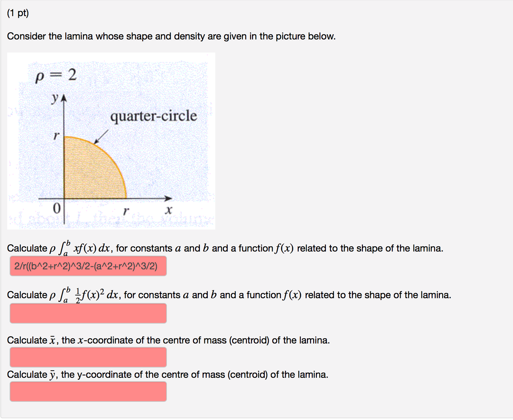Image resolution: width=513 pixels, height=420 pixels.
Task: Click the problem statement sentence about the lamina
Action: pos(171,36)
